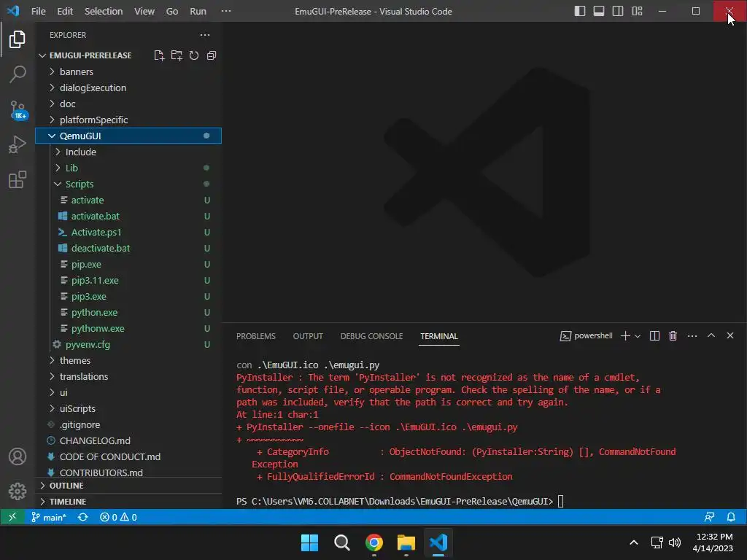Open explorer Views and More Actions menu
The height and width of the screenshot is (560, 747).
click(205, 35)
